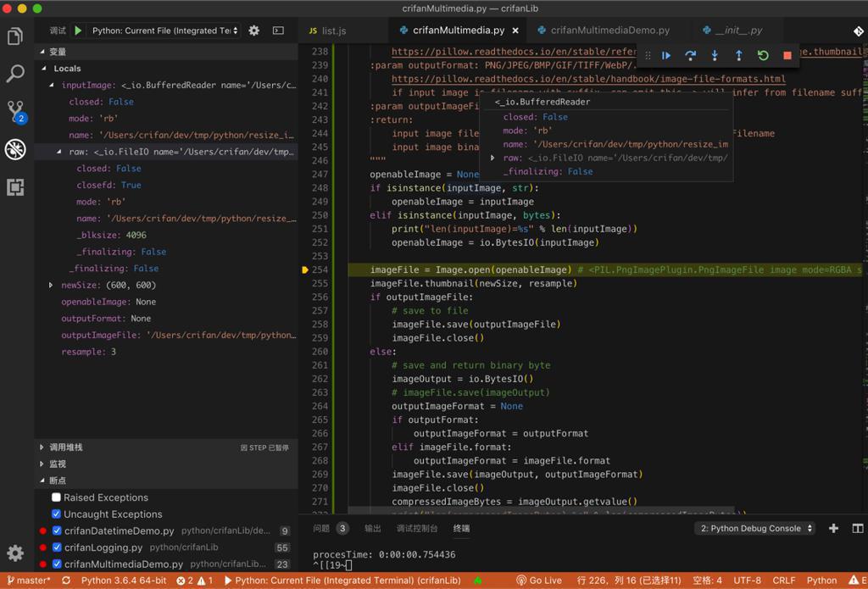Uncheck the crifanLogging.py breakpoint

tap(56, 547)
